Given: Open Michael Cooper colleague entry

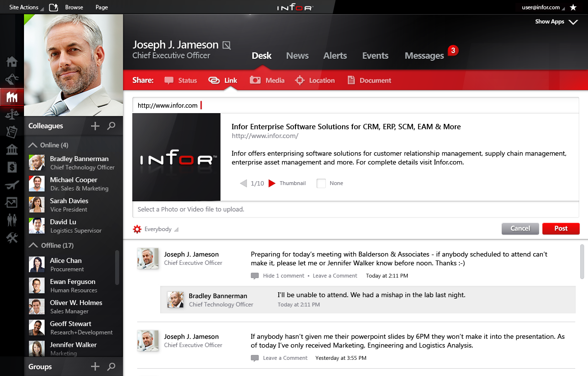Looking at the screenshot, I should tap(73, 184).
